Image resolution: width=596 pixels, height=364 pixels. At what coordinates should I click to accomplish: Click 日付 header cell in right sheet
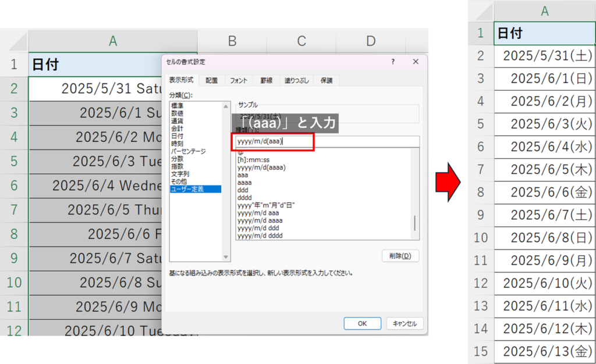544,33
